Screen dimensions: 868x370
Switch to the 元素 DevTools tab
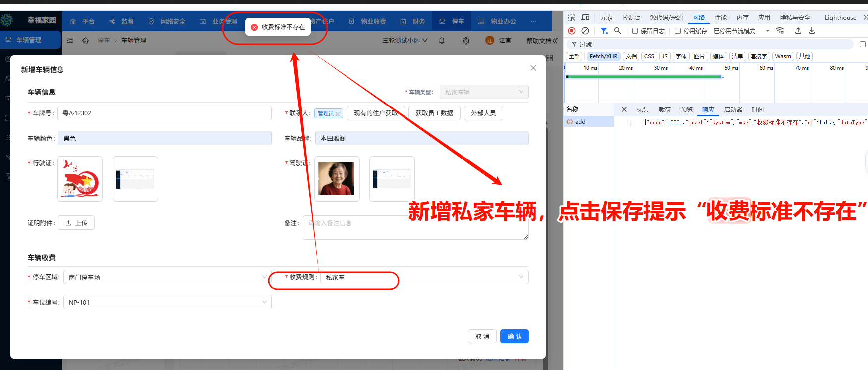point(607,17)
